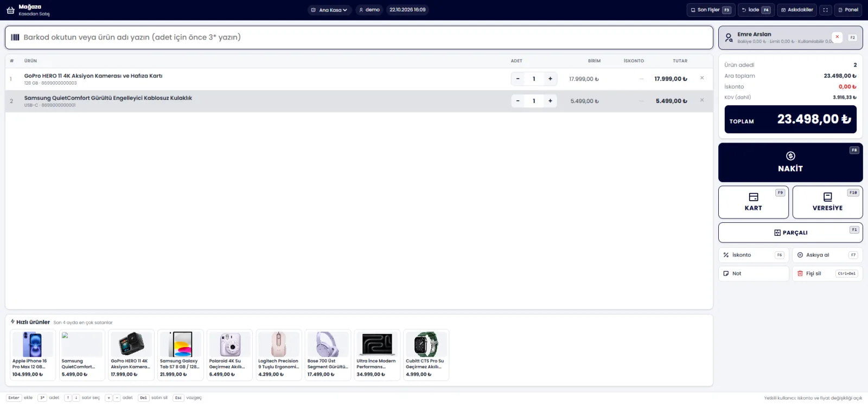This screenshot has height=404, width=868.
Task: Remove customer Emre Arslan
Action: point(837,37)
